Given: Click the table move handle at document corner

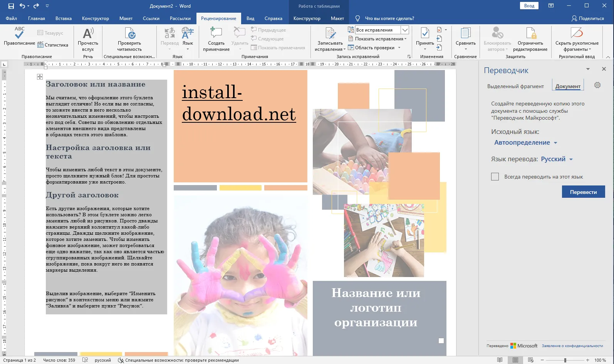Looking at the screenshot, I should (x=40, y=77).
